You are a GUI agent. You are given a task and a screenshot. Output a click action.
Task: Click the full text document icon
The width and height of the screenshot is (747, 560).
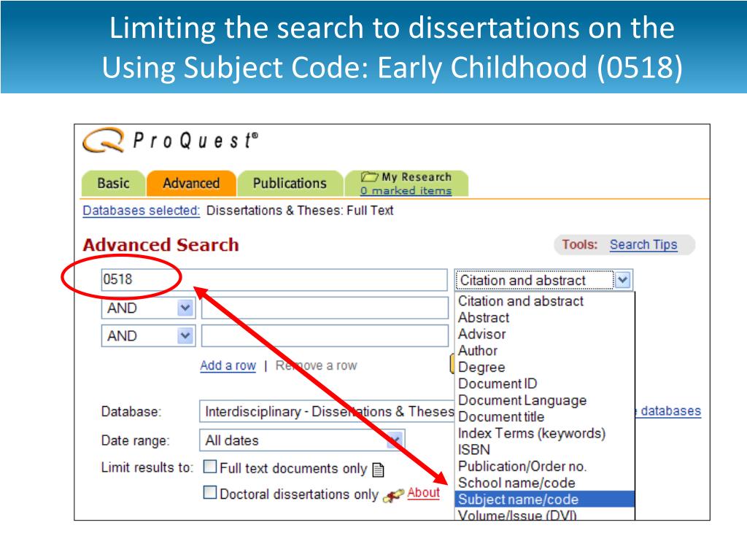coord(379,470)
